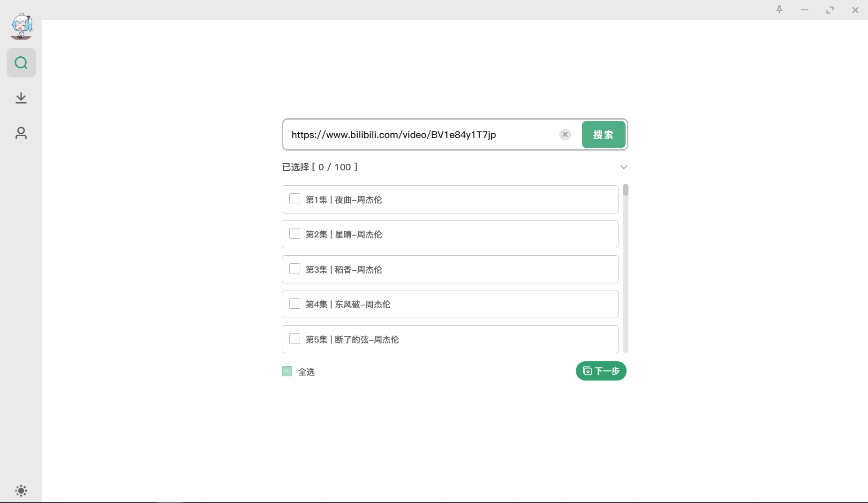Select the 第2集 星晴-周杰伦 row

[450, 234]
